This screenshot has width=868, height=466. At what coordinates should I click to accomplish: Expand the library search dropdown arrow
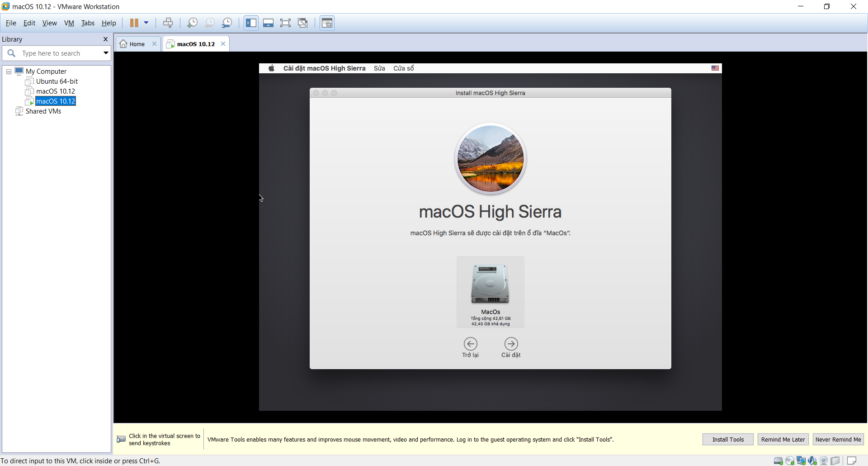(105, 53)
